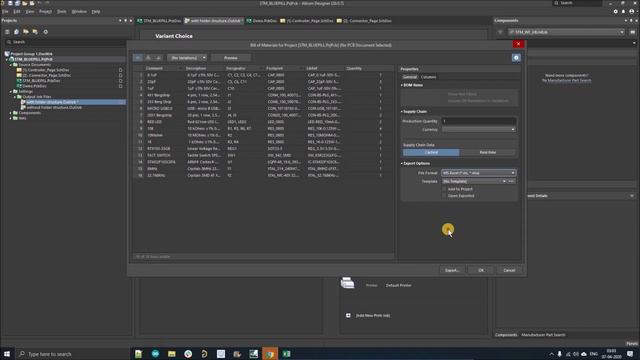This screenshot has width=640, height=360.
Task: Open the File Format dropdown
Action: (x=478, y=173)
